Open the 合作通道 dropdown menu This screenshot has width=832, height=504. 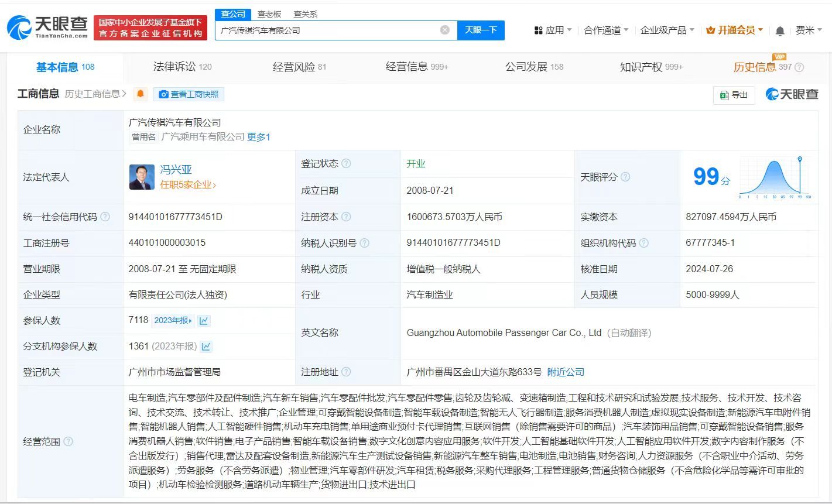[604, 30]
